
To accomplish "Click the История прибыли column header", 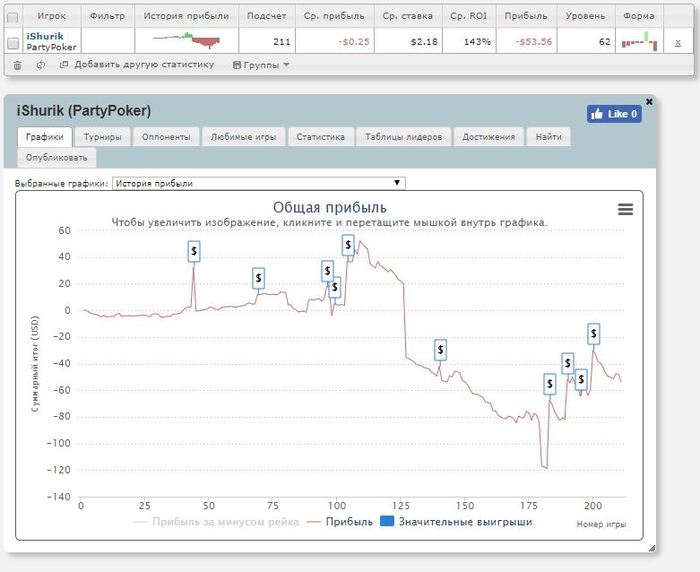I will pos(186,16).
